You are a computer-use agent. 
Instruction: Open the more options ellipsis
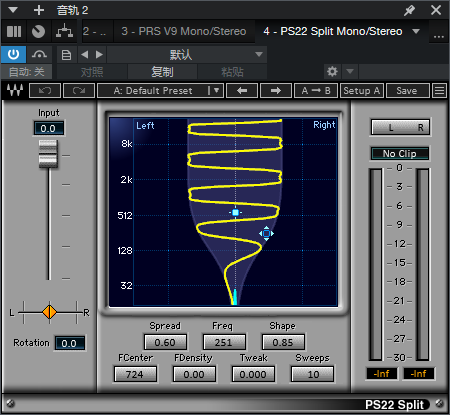click(439, 37)
